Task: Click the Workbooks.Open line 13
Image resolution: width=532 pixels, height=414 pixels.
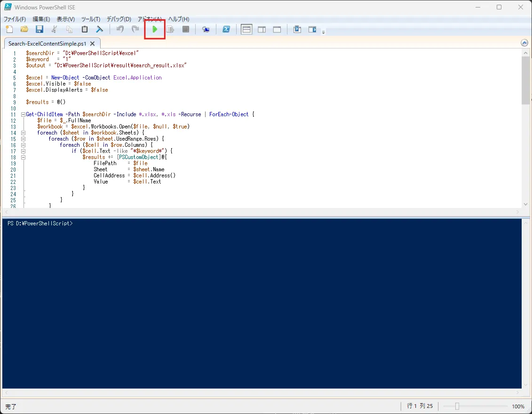Action: [x=113, y=127]
